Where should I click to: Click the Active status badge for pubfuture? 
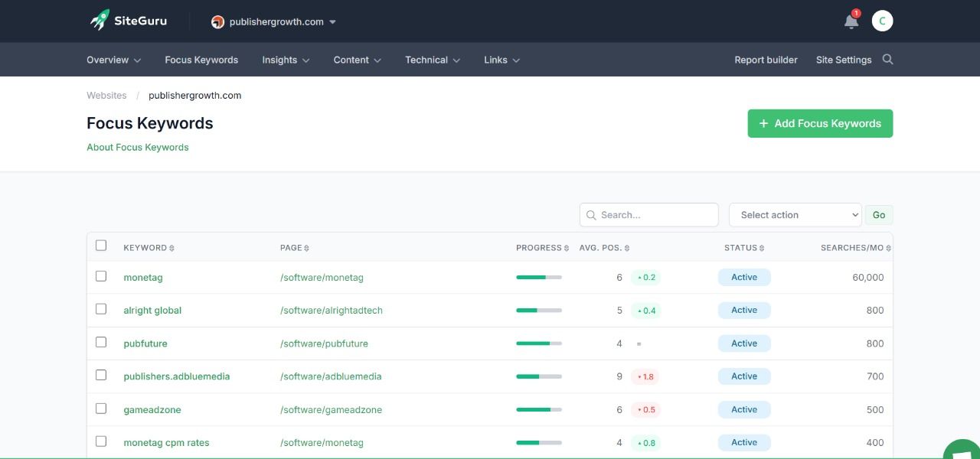744,343
